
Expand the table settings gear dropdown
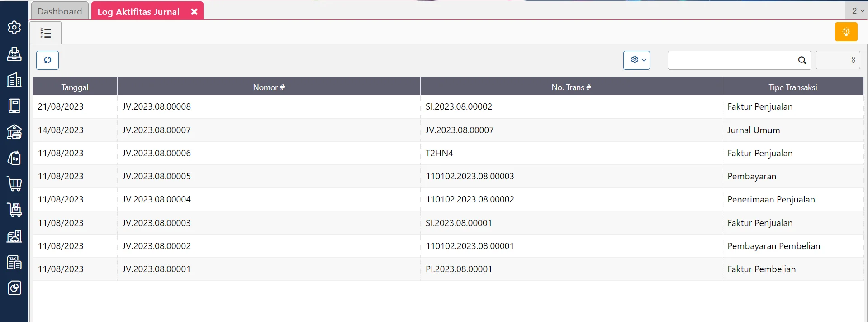coord(636,60)
